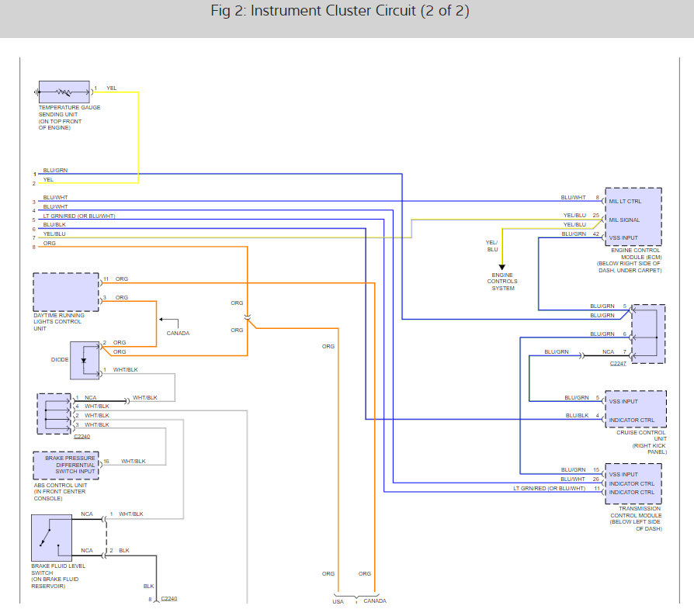This screenshot has height=616, width=694.
Task: Click VSS INPUT in the transmission control module box
Action: [623, 475]
